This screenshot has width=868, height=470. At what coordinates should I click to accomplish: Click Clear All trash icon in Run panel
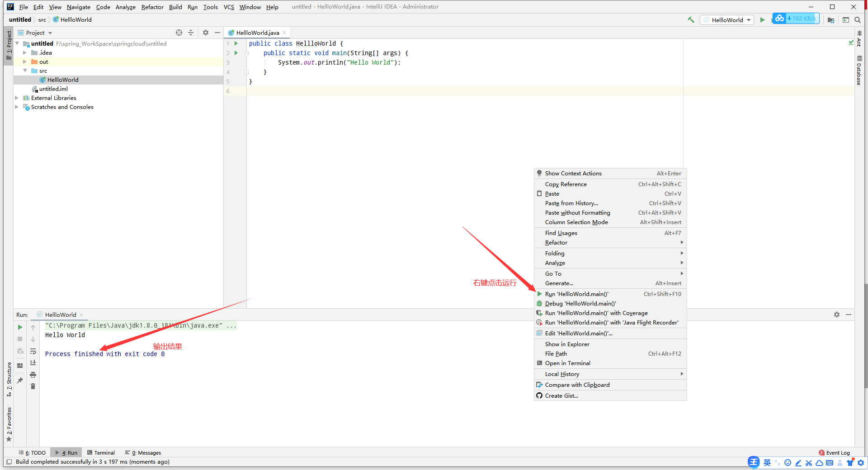tap(33, 386)
